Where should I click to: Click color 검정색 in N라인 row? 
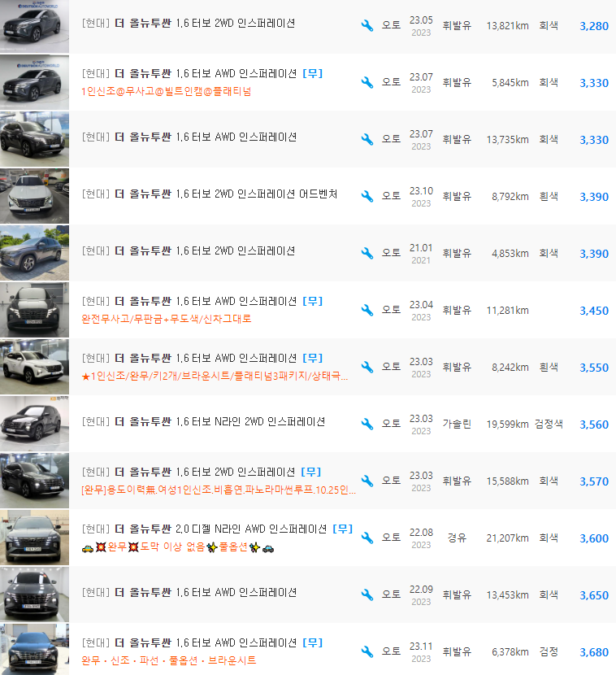(x=549, y=424)
